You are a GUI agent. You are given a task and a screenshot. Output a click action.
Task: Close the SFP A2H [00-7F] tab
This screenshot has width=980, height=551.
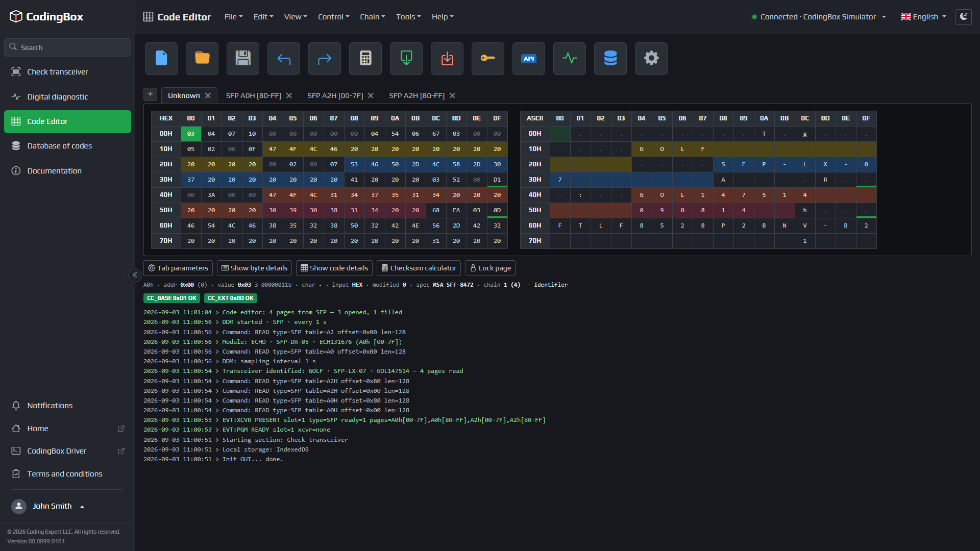point(371,95)
